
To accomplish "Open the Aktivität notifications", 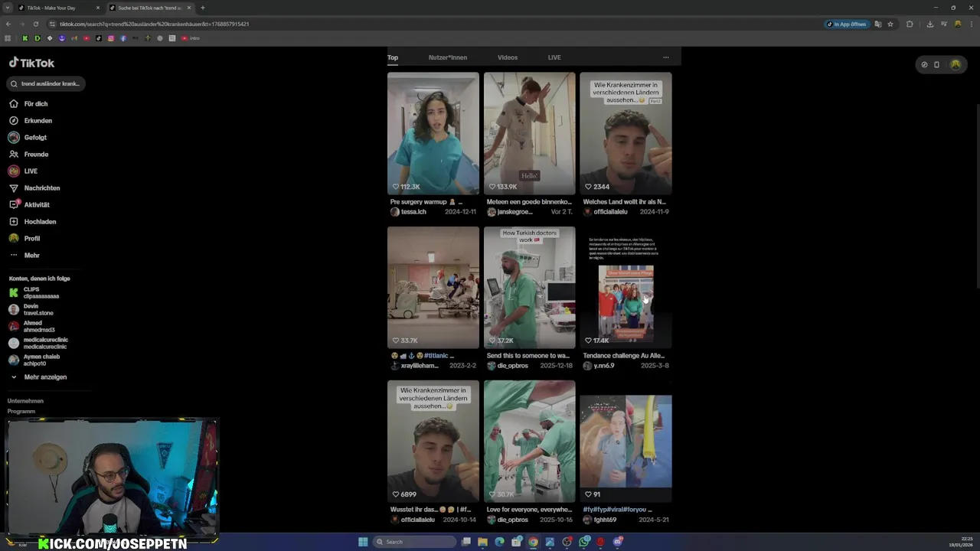I will (x=29, y=204).
